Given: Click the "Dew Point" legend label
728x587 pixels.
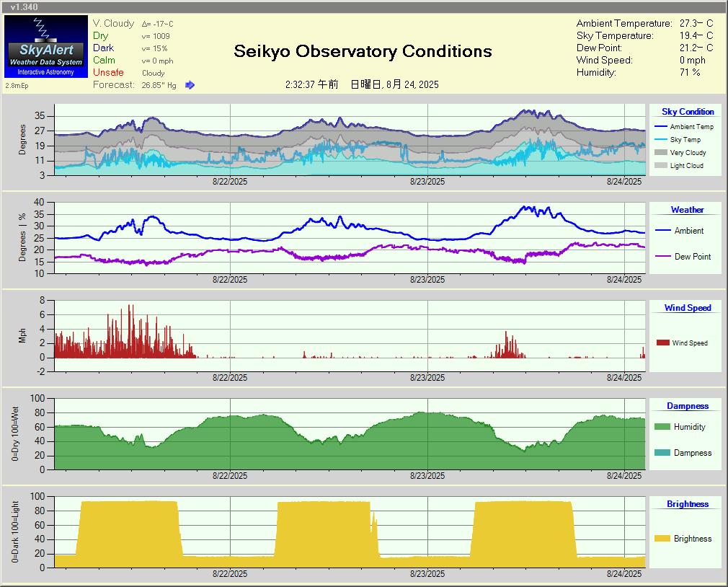Looking at the screenshot, I should point(692,256).
